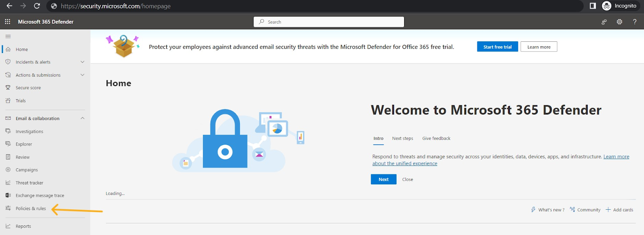The height and width of the screenshot is (235, 644).
Task: Click the Trials gift icon
Action: [8, 101]
